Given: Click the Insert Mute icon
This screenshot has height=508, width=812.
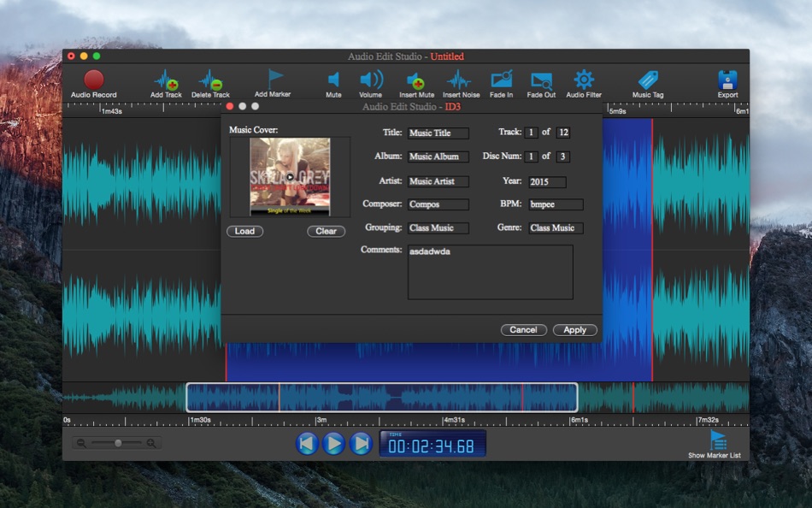Looking at the screenshot, I should coord(416,80).
